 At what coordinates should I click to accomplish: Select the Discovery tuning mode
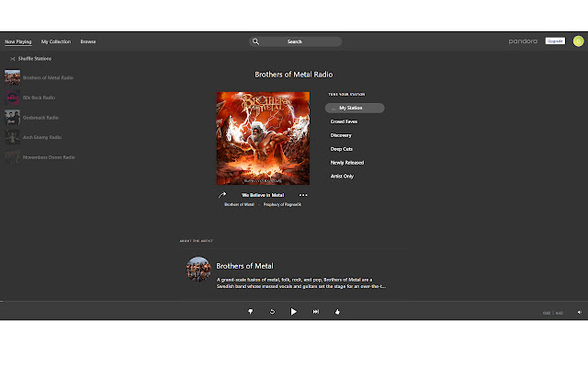point(341,135)
